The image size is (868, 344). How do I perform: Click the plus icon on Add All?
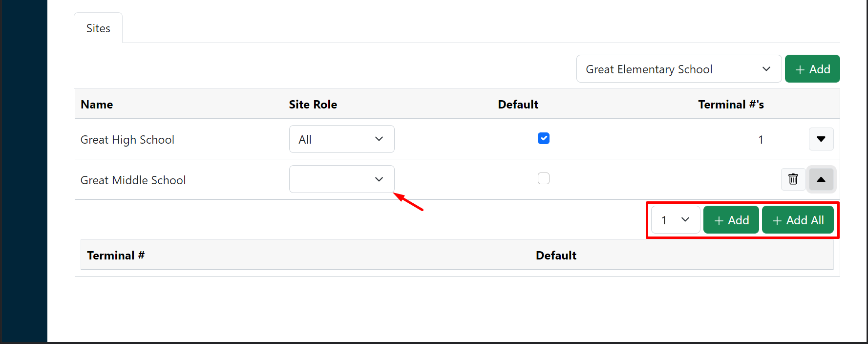(777, 220)
